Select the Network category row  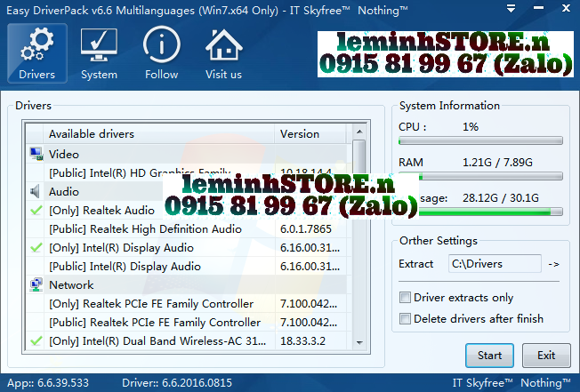[x=187, y=284]
